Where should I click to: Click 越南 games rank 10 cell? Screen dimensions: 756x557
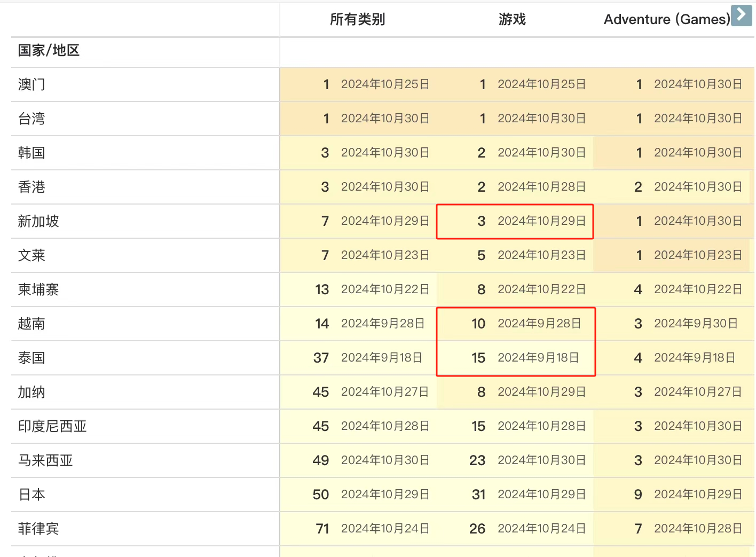pyautogui.click(x=516, y=324)
